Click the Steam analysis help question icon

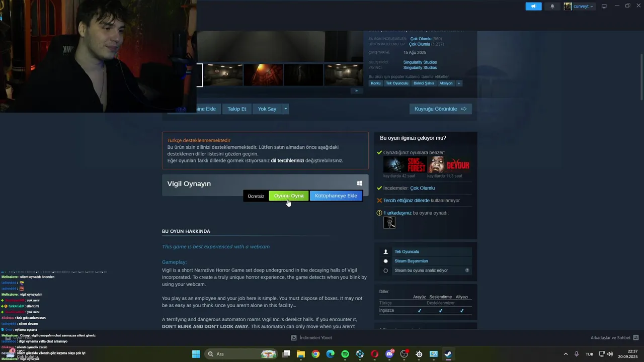pyautogui.click(x=467, y=270)
